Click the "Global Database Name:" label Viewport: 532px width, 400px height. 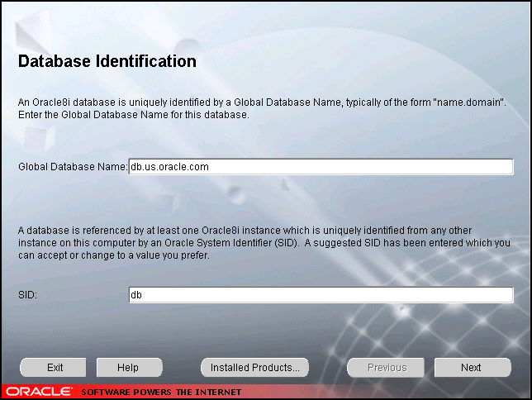pyautogui.click(x=73, y=167)
